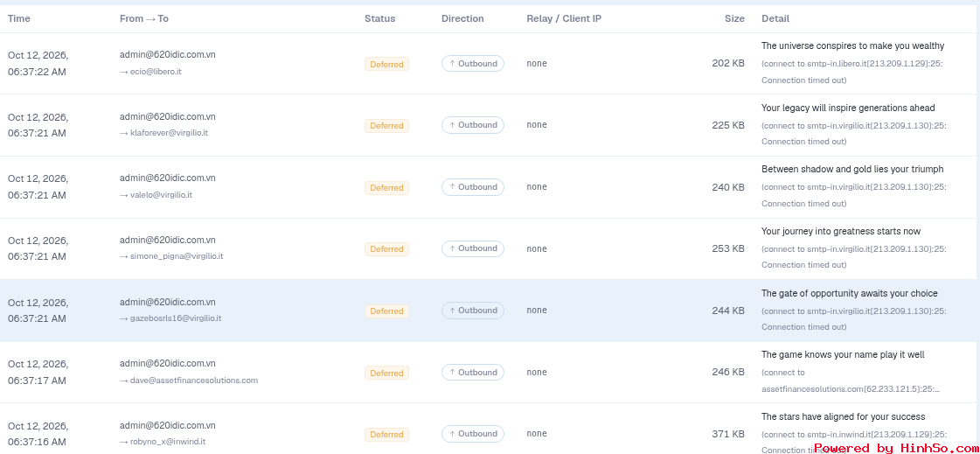Click Outbound pill in gazebosrls16@virgilio.it row

point(473,311)
